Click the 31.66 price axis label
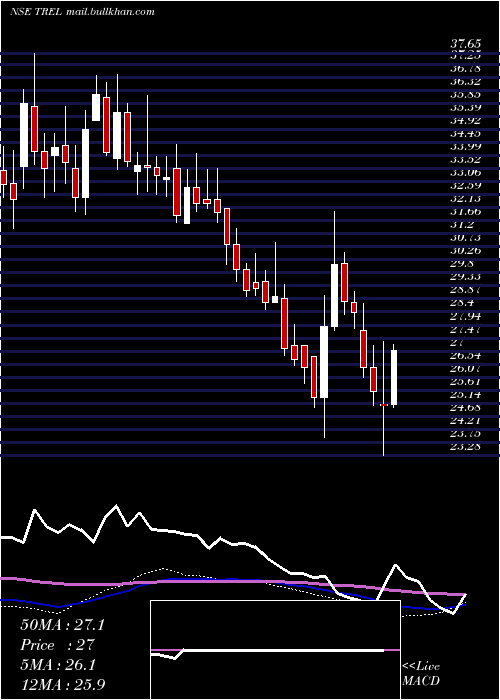This screenshot has height=700, width=500. pos(465,211)
